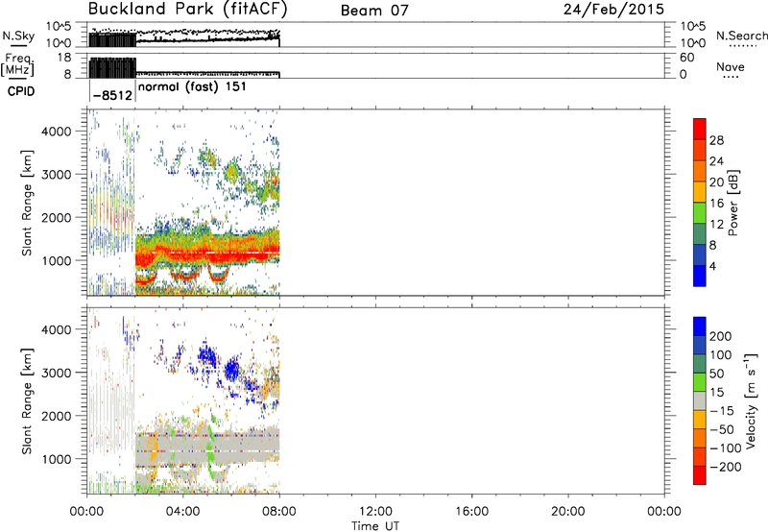Click the 'CPID' label
The height and width of the screenshot is (532, 768).
21,91
